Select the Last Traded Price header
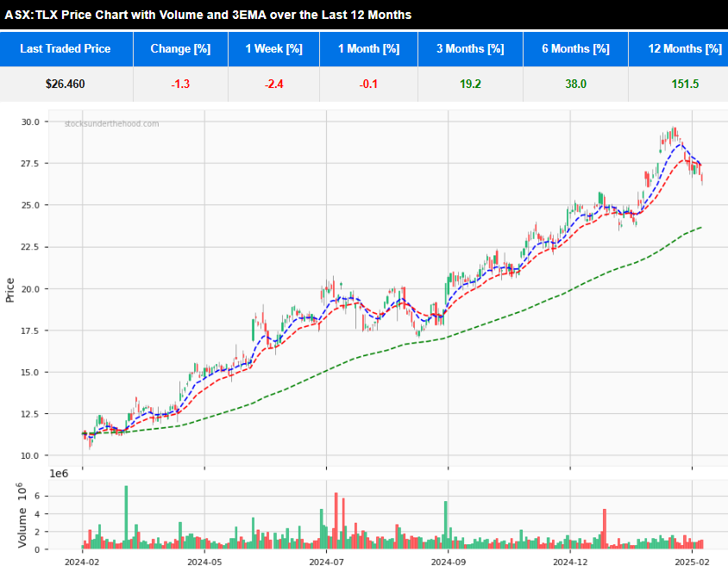This screenshot has height=571, width=728. pyautogui.click(x=66, y=49)
